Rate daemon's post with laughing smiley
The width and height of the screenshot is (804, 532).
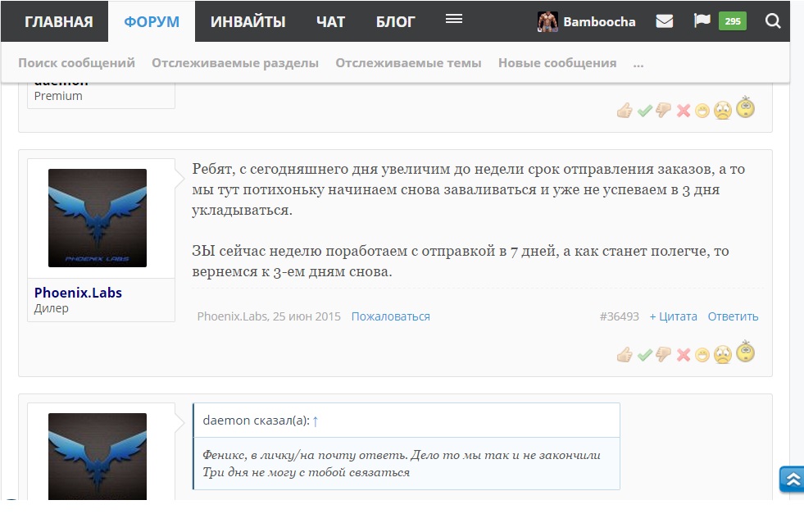(702, 111)
